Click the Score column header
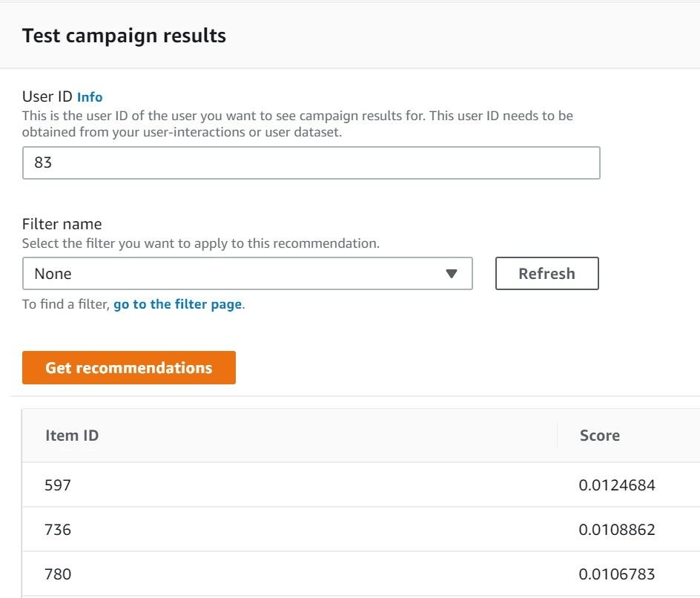Viewport: 700px width, 598px height. click(x=598, y=436)
